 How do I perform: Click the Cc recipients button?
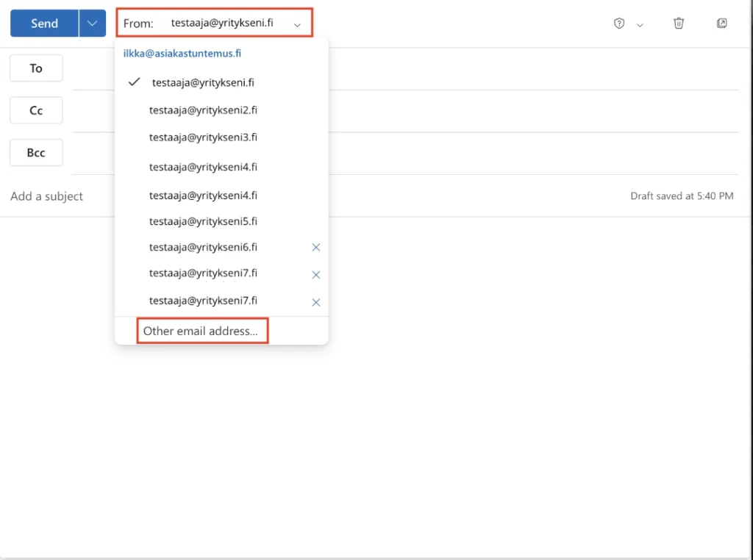click(x=36, y=110)
